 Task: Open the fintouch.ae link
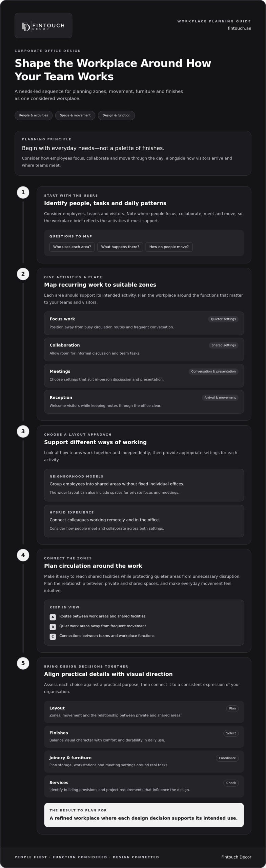click(239, 28)
